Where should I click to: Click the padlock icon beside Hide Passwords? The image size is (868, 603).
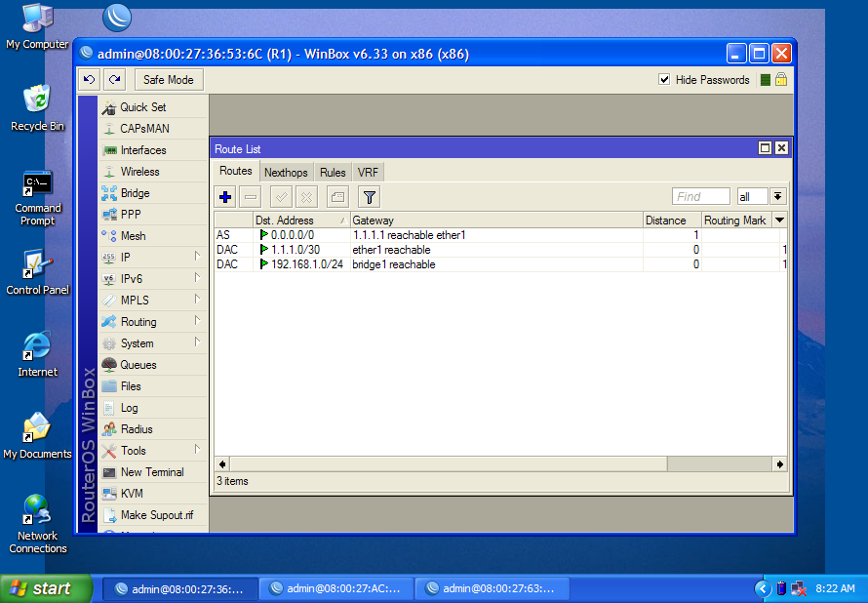pos(781,79)
